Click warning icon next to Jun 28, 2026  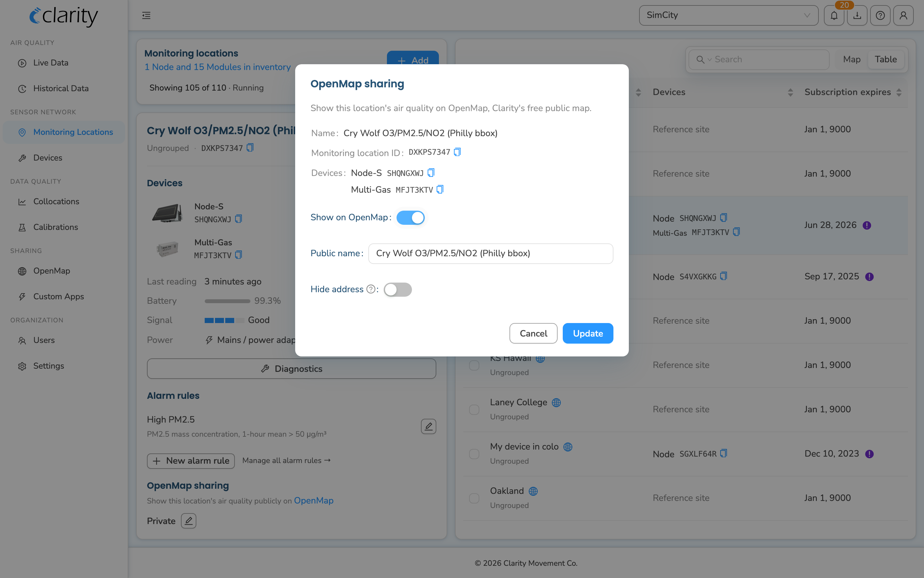pos(867,225)
